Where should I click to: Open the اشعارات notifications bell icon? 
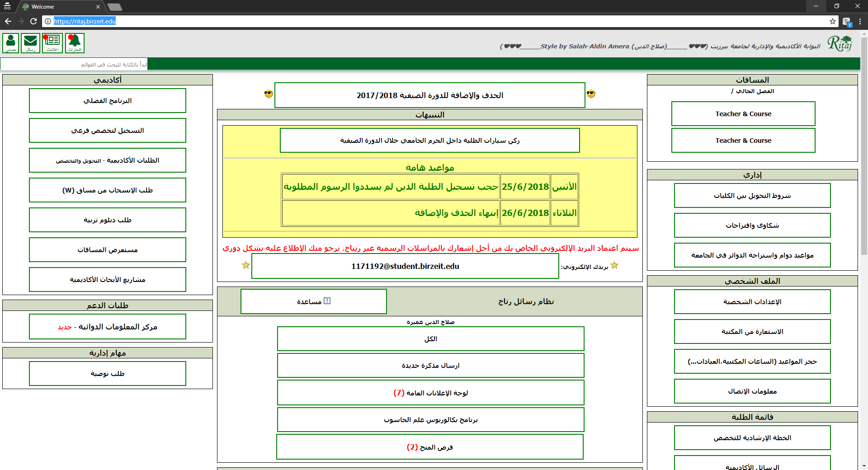coord(75,43)
